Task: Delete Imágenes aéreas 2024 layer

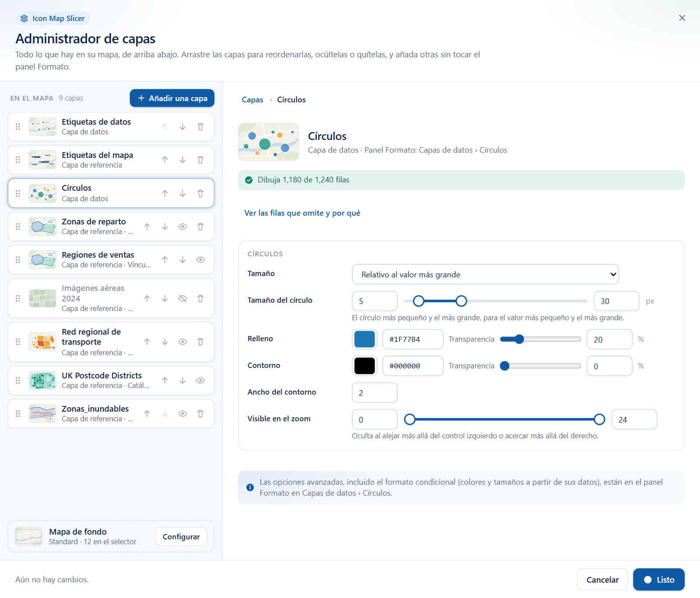Action: point(200,298)
